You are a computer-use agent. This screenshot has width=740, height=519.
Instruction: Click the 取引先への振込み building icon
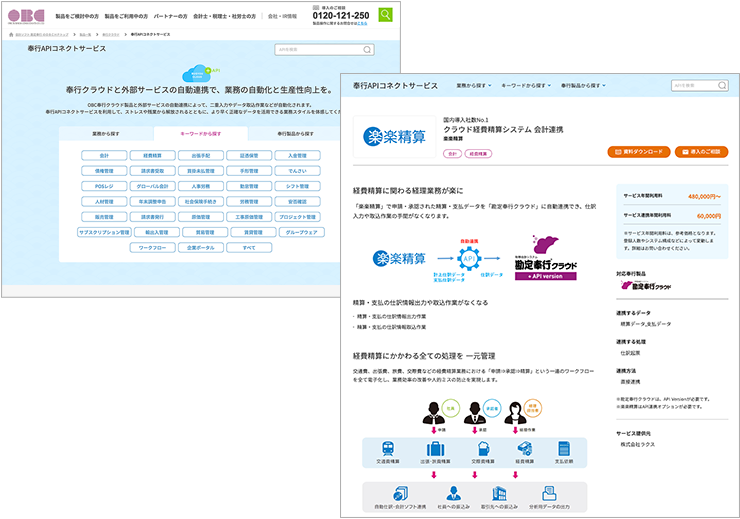click(499, 494)
